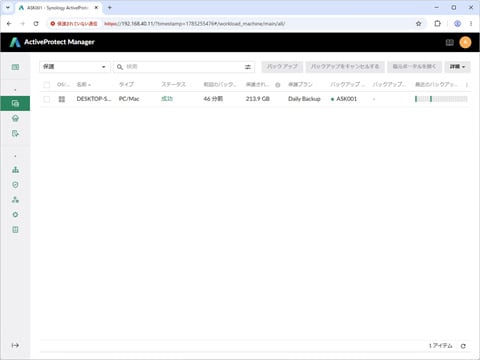Click the 46 分前 last backup cell

[213, 99]
